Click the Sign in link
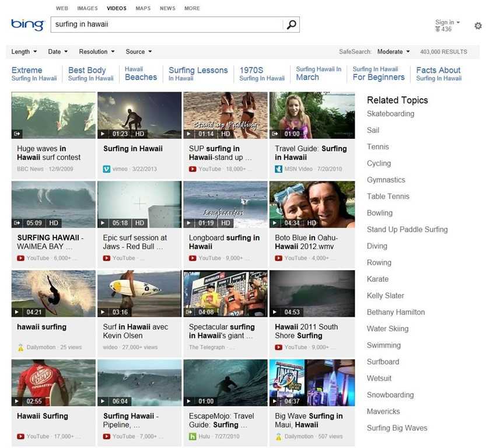The image size is (486, 448). [445, 22]
